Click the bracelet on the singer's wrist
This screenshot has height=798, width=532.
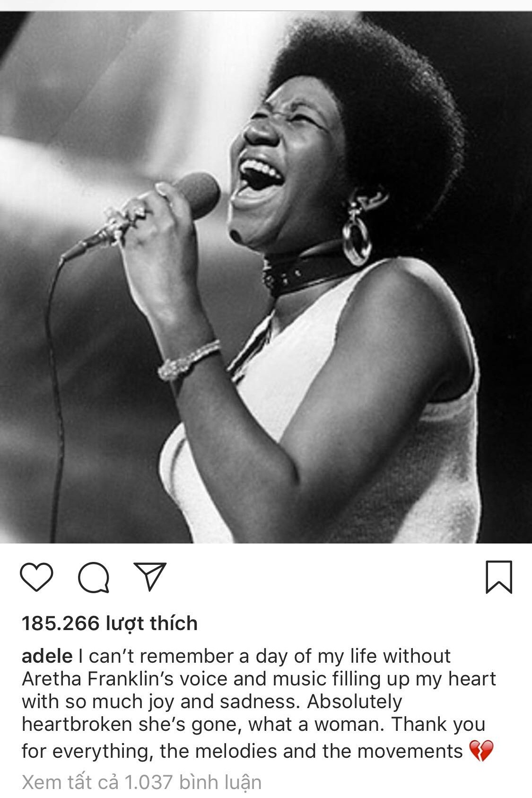188,360
